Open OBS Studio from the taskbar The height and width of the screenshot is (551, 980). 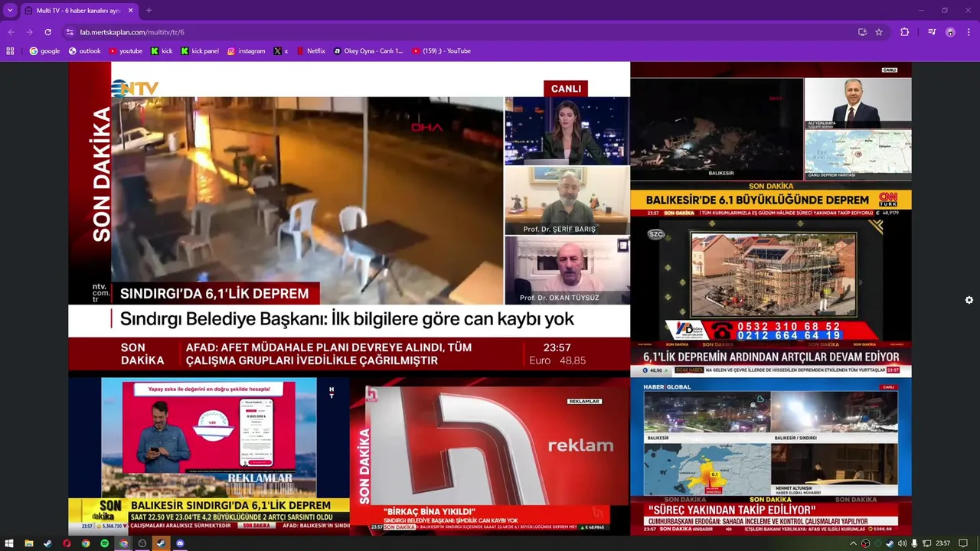pyautogui.click(x=142, y=543)
